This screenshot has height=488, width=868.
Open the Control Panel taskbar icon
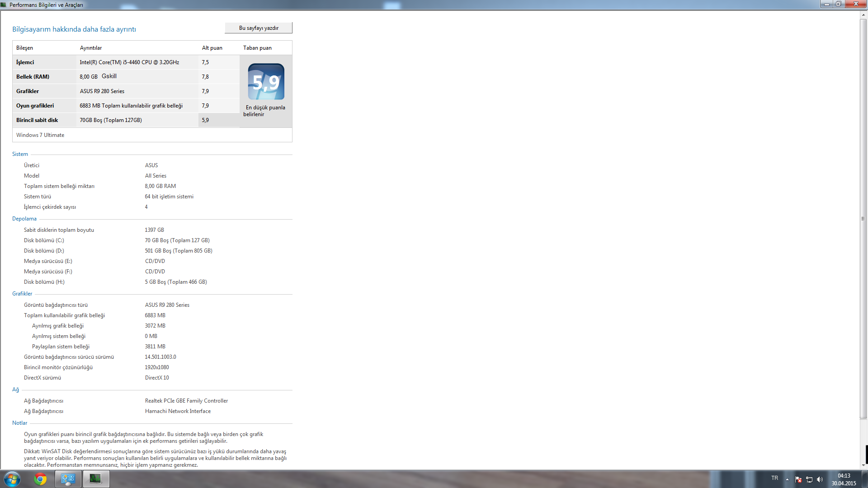tap(68, 479)
